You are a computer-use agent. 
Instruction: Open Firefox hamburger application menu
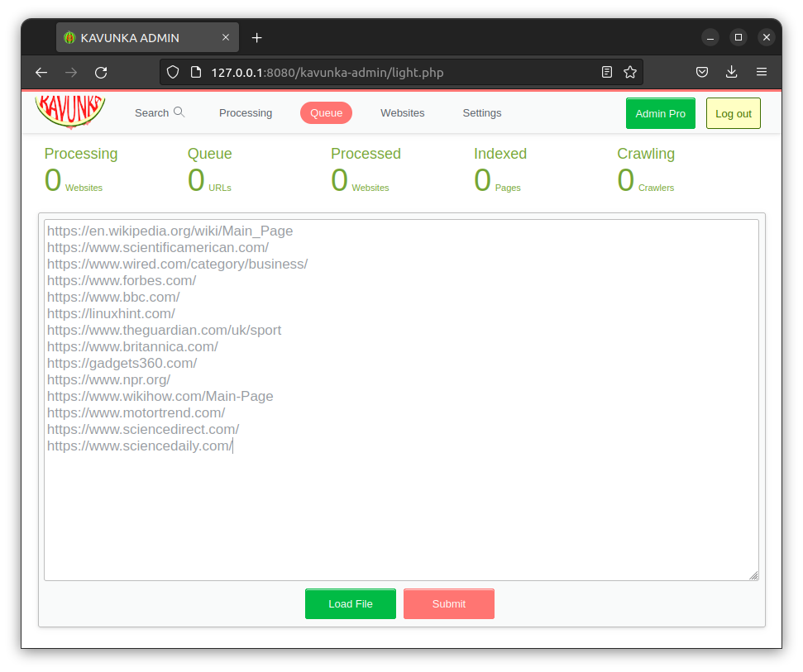pos(762,73)
